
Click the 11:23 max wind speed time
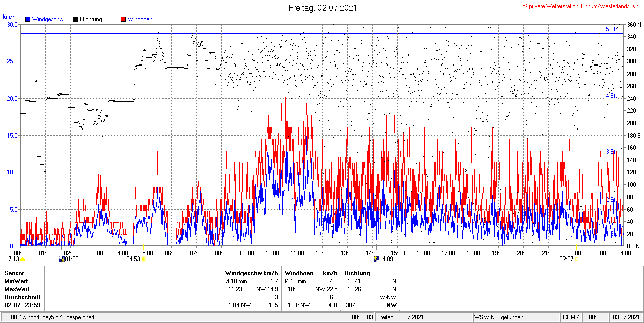236,289
